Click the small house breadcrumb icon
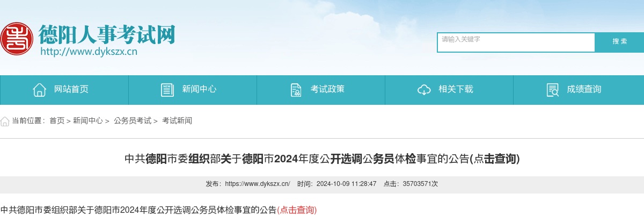The width and height of the screenshot is (644, 215). 5,121
